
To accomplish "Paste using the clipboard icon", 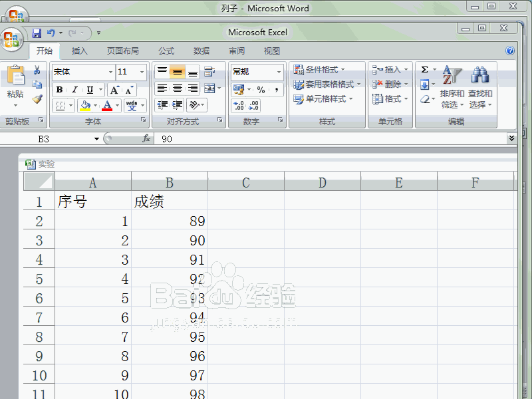I will click(15, 75).
